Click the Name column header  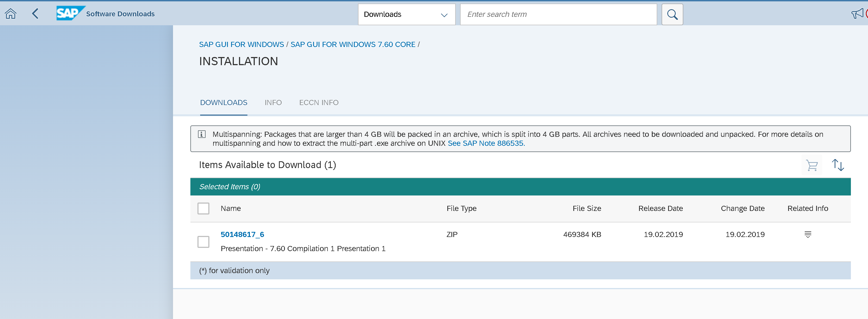pyautogui.click(x=231, y=209)
